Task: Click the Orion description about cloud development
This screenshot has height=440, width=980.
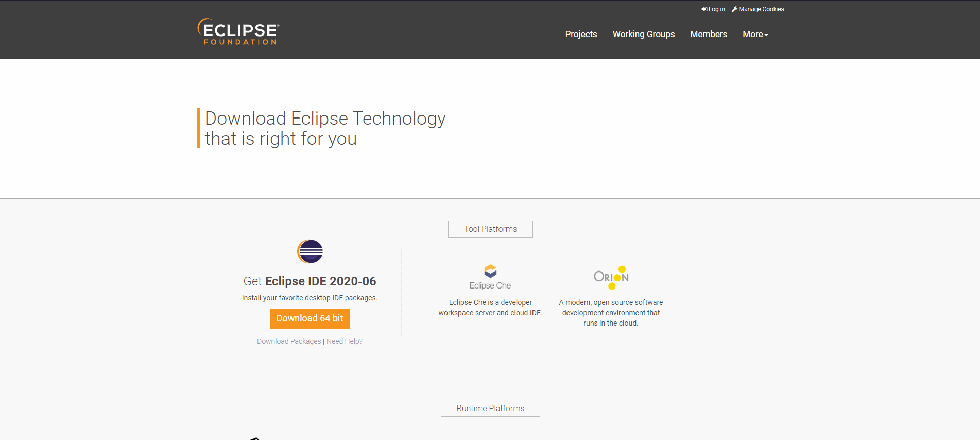Action: (x=611, y=313)
